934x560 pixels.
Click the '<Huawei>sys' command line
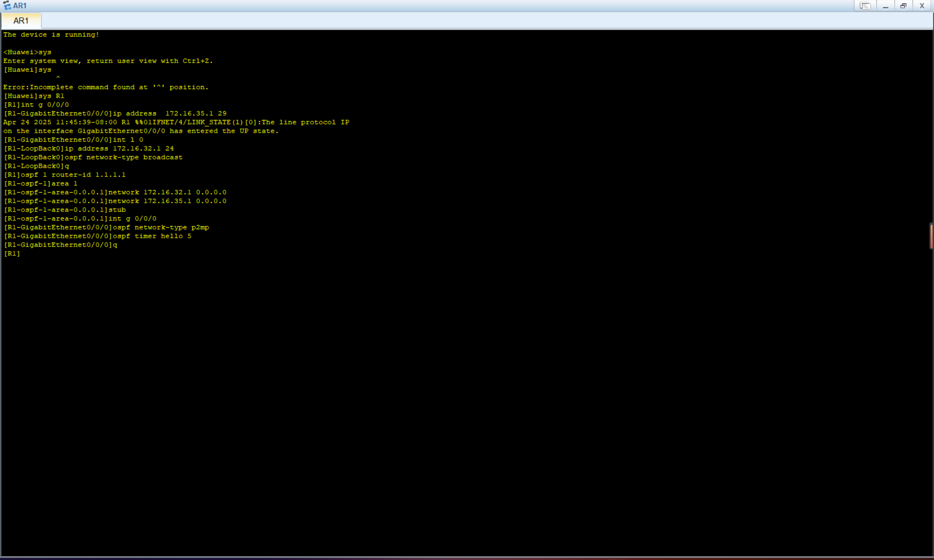pos(27,52)
